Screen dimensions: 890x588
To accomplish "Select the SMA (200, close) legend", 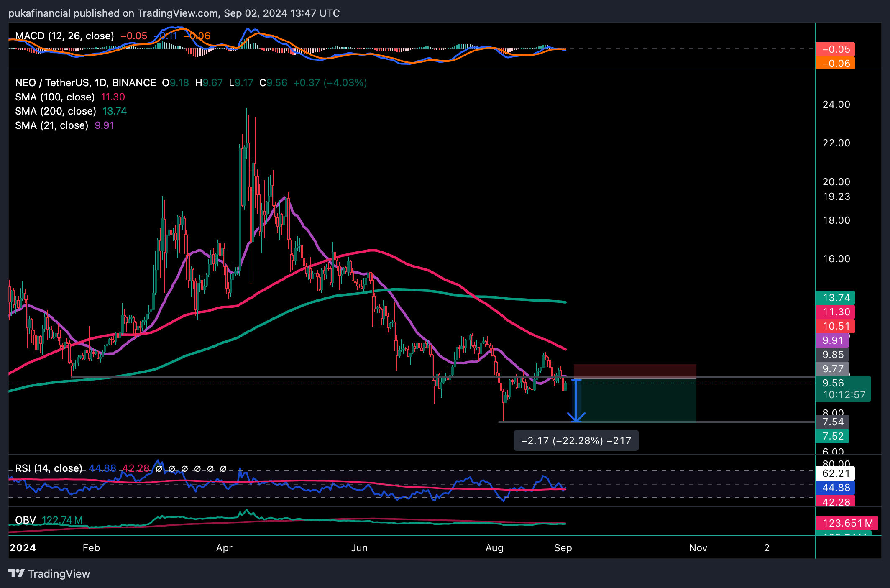I will (x=56, y=111).
